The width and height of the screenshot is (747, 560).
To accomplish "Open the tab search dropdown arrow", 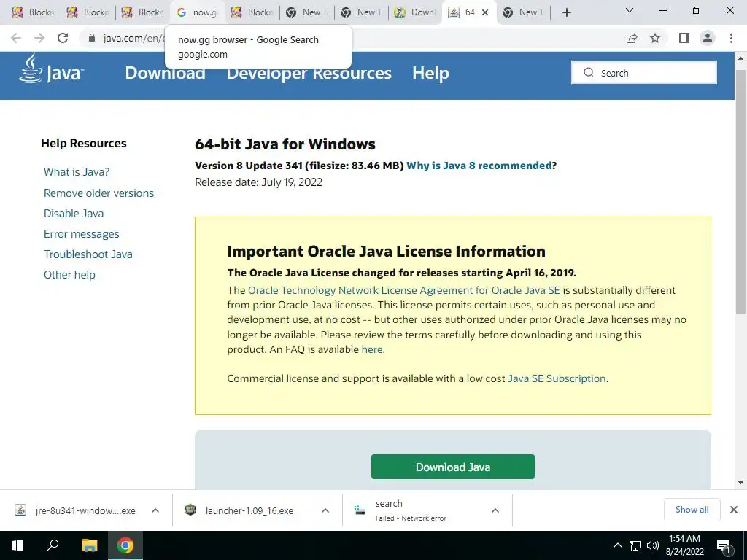I will tap(630, 10).
